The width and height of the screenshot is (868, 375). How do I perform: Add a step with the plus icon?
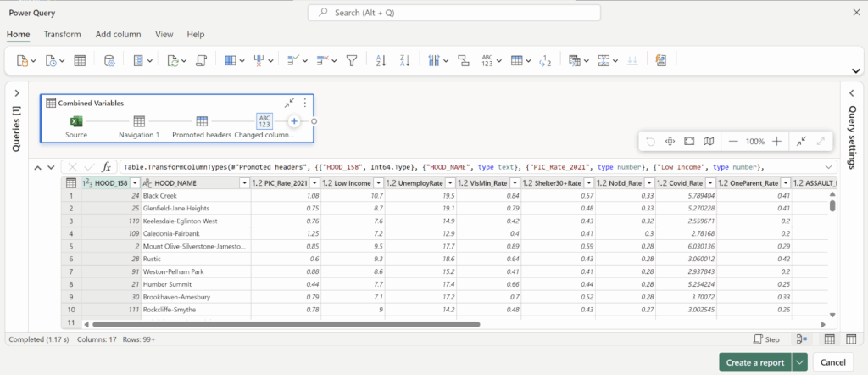click(x=294, y=121)
